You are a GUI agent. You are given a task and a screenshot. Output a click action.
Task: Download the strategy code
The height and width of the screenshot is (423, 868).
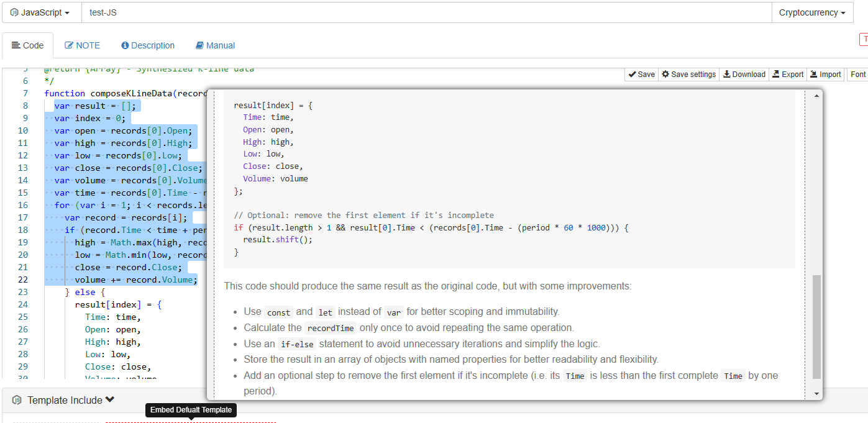(744, 75)
